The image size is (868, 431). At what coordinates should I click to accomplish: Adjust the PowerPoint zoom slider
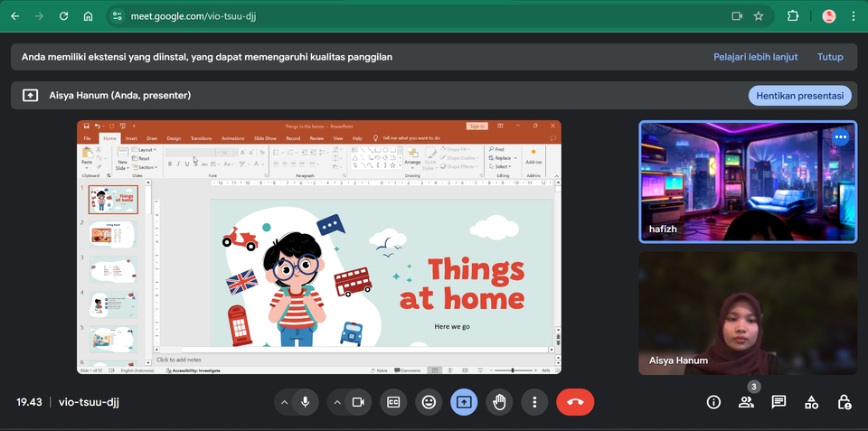513,370
